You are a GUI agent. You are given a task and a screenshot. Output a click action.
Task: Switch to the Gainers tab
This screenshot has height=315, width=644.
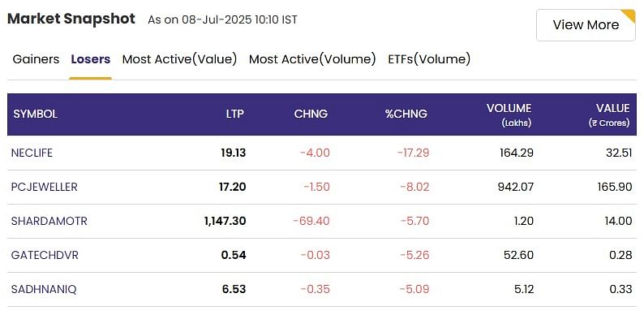click(36, 59)
